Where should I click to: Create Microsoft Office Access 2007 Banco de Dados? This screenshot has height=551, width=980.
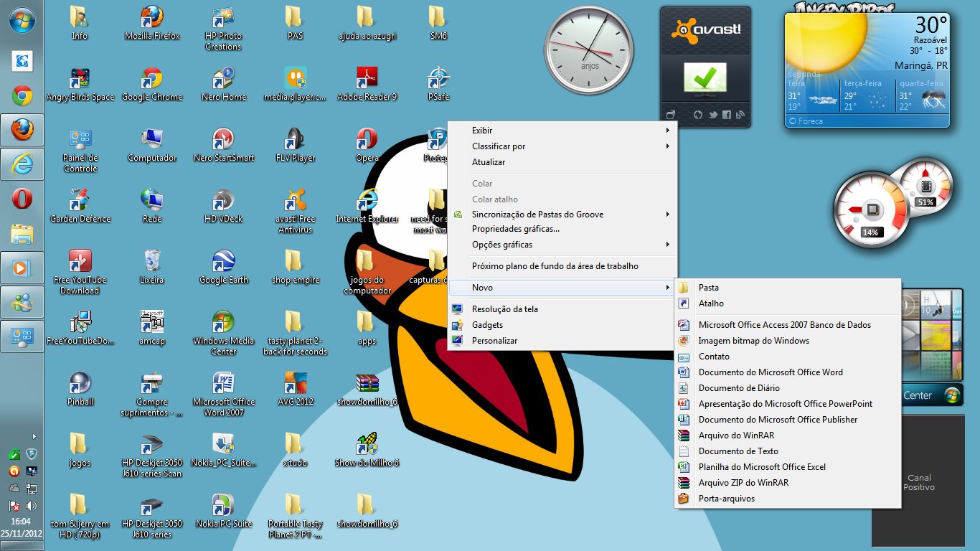788,325
